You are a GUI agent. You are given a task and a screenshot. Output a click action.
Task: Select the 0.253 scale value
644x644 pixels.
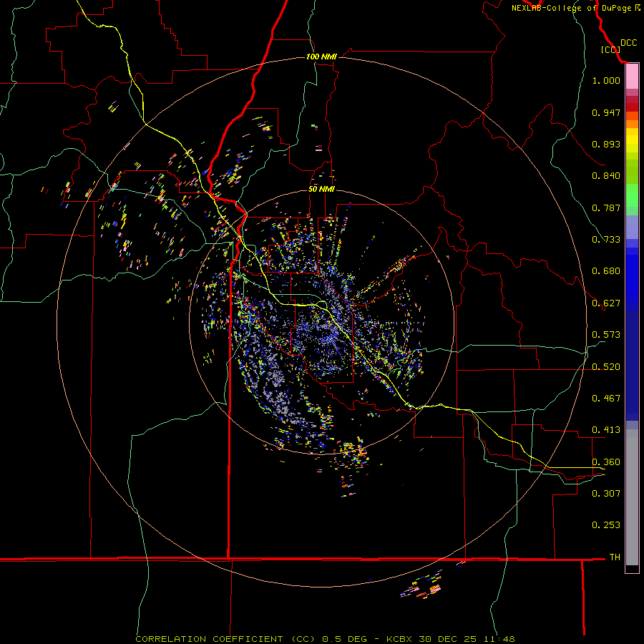606,525
